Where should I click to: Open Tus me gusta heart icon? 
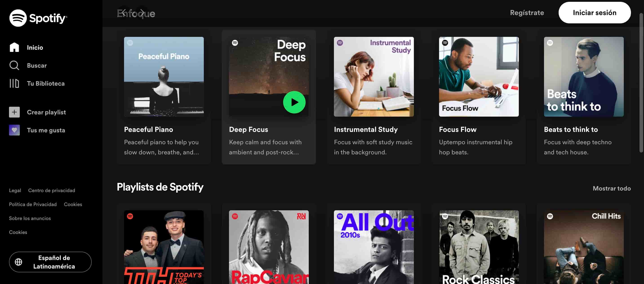point(14,130)
